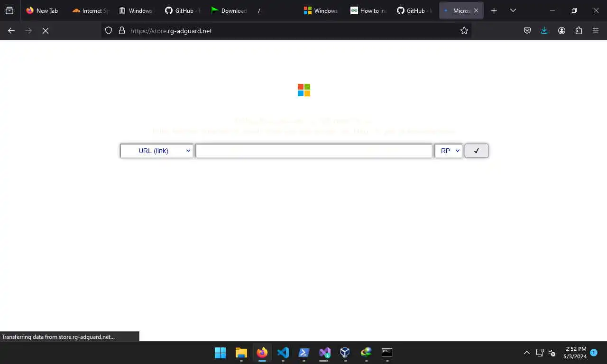The width and height of the screenshot is (607, 364).
Task: Click the Microsoft logo on the page
Action: [304, 90]
